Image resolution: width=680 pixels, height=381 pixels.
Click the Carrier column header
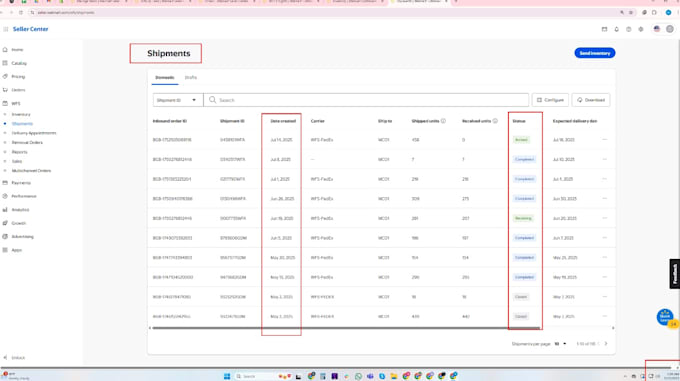point(317,121)
